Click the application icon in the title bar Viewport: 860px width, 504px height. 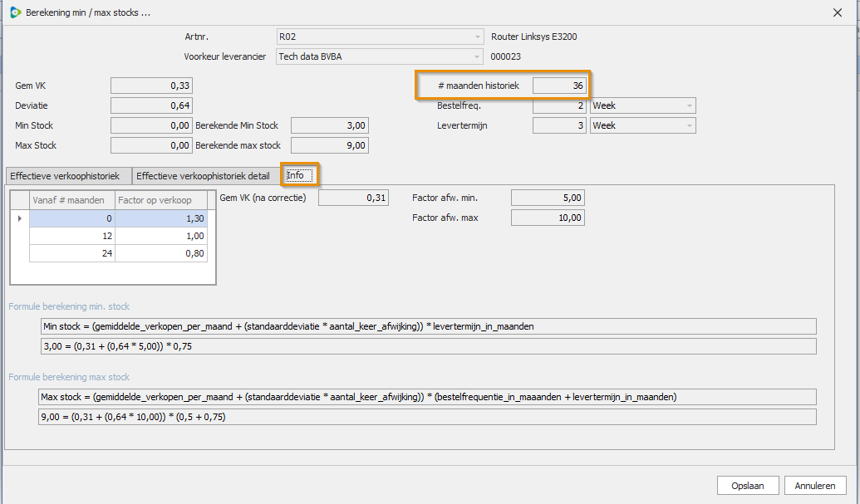15,12
